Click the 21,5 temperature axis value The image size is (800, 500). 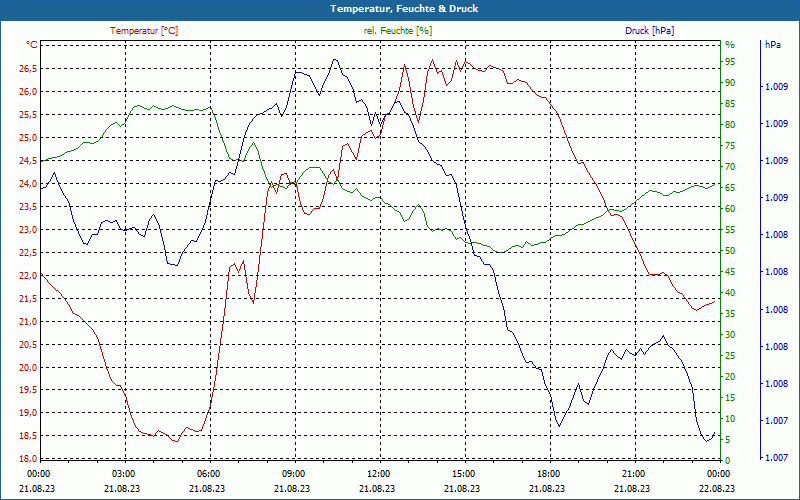(x=29, y=298)
